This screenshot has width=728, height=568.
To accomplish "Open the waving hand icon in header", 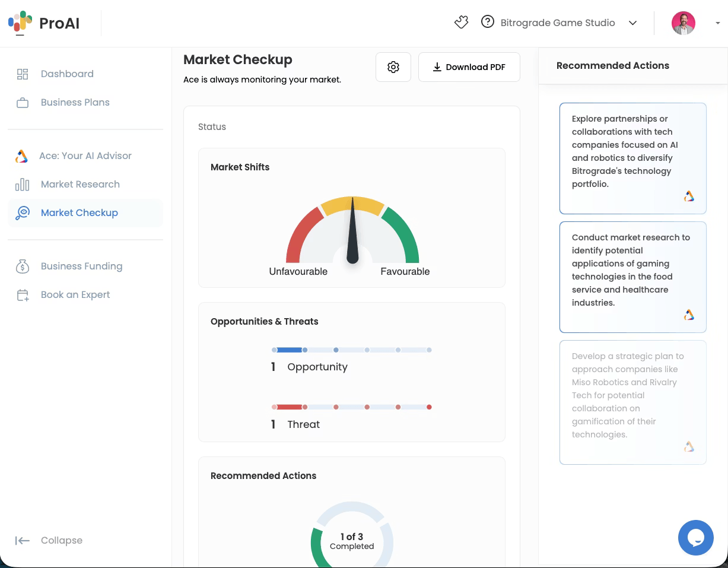I will pos(461,23).
